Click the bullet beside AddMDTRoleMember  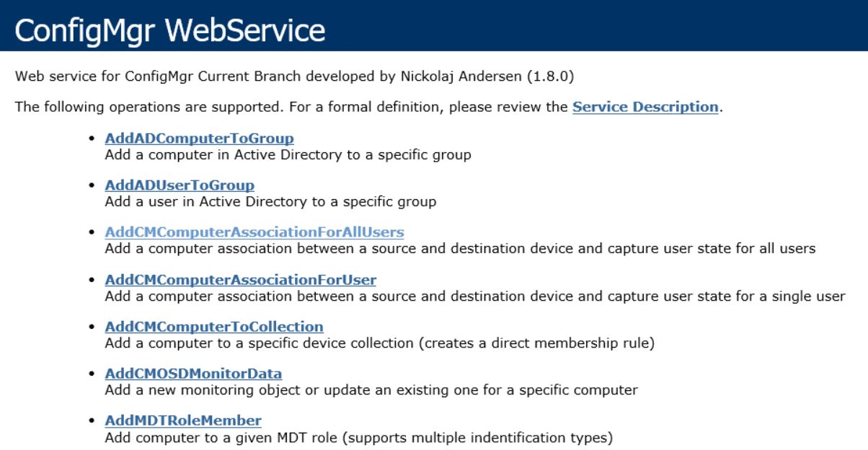point(91,420)
